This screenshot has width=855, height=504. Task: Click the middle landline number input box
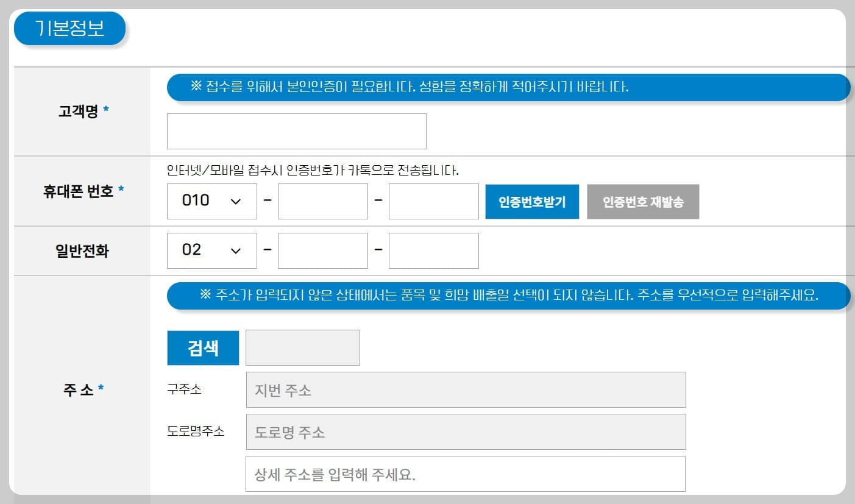point(322,250)
